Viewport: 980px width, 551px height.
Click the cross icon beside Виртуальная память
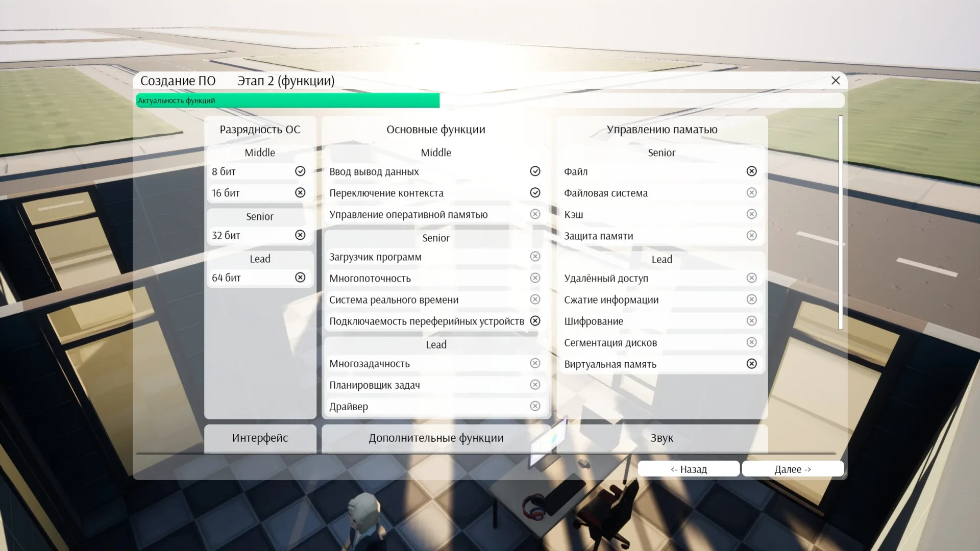coord(751,364)
